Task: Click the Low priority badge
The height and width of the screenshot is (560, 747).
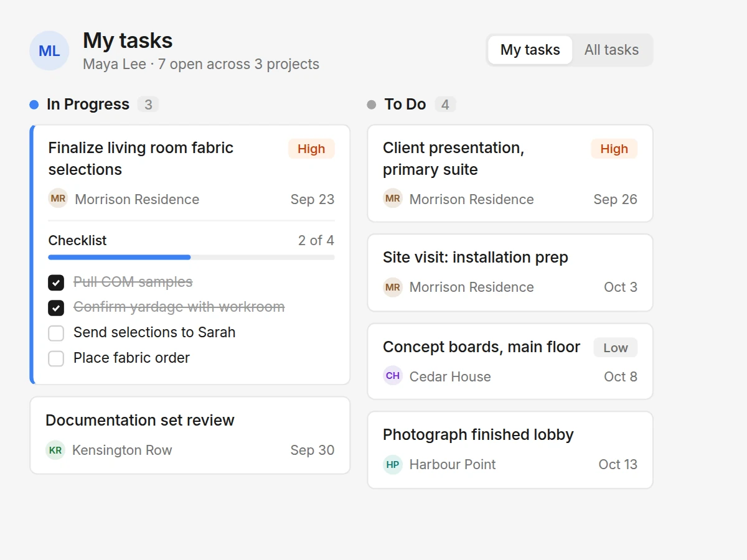Action: pos(616,348)
